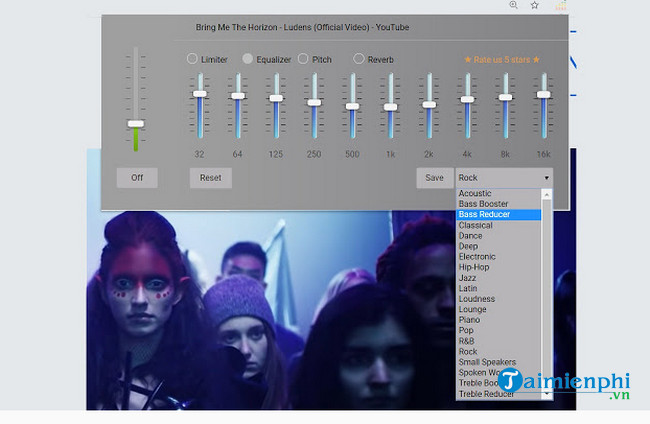Select the Limiter radio button
650x424 pixels.
click(x=192, y=59)
